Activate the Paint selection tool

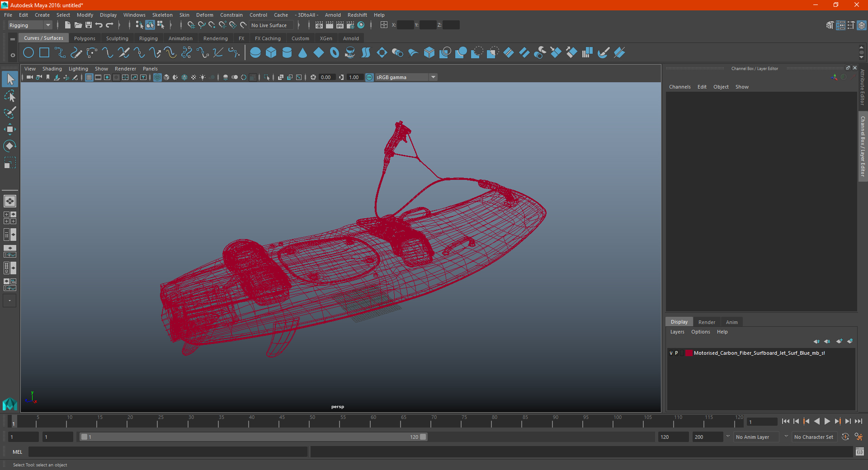(9, 113)
